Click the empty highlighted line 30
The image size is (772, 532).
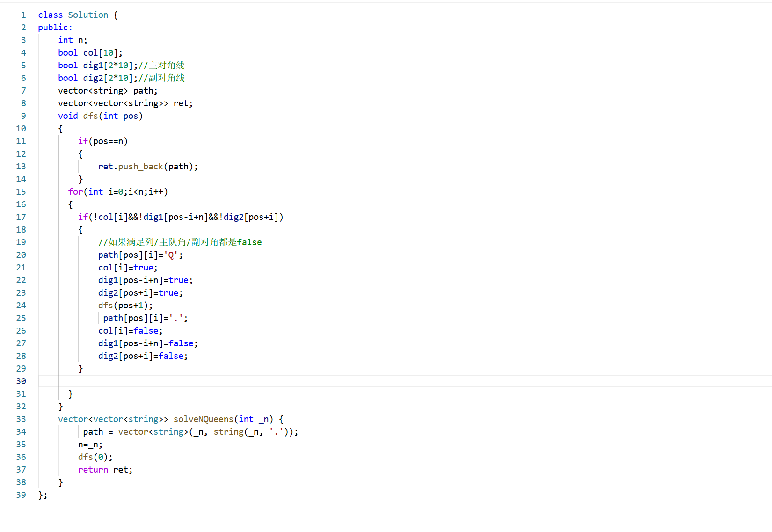coord(405,381)
